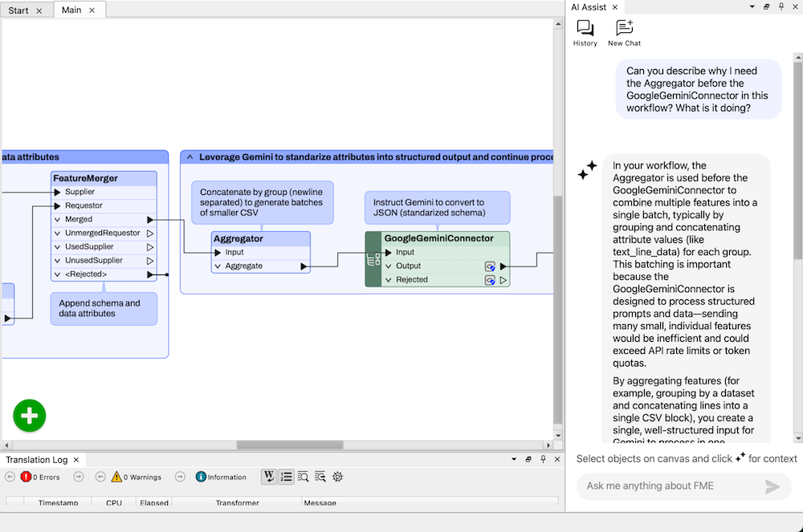Image resolution: width=803 pixels, height=532 pixels.
Task: Float the Translation Log panel
Action: pyautogui.click(x=528, y=459)
